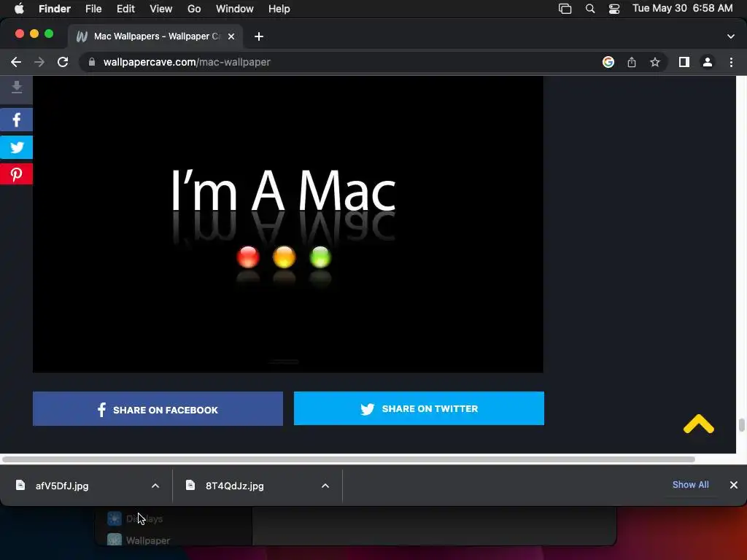Open downloaded file afV5DfJ.jpg
747x560 pixels.
pyautogui.click(x=62, y=486)
